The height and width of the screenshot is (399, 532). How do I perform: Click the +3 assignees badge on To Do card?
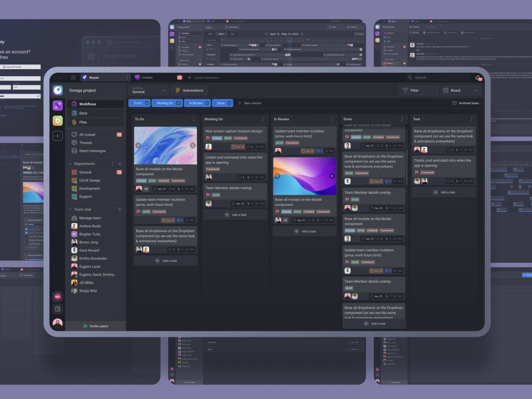146,189
